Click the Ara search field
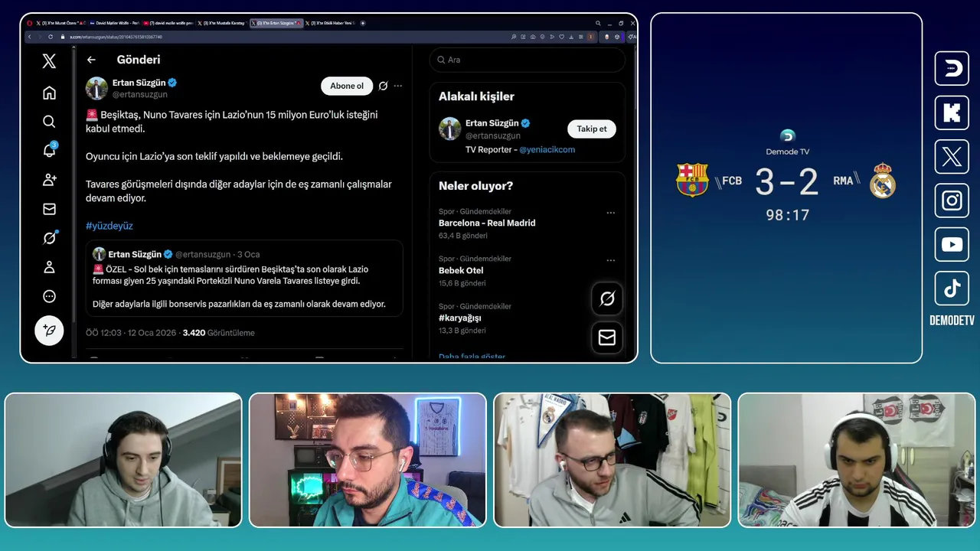980x551 pixels. click(528, 60)
